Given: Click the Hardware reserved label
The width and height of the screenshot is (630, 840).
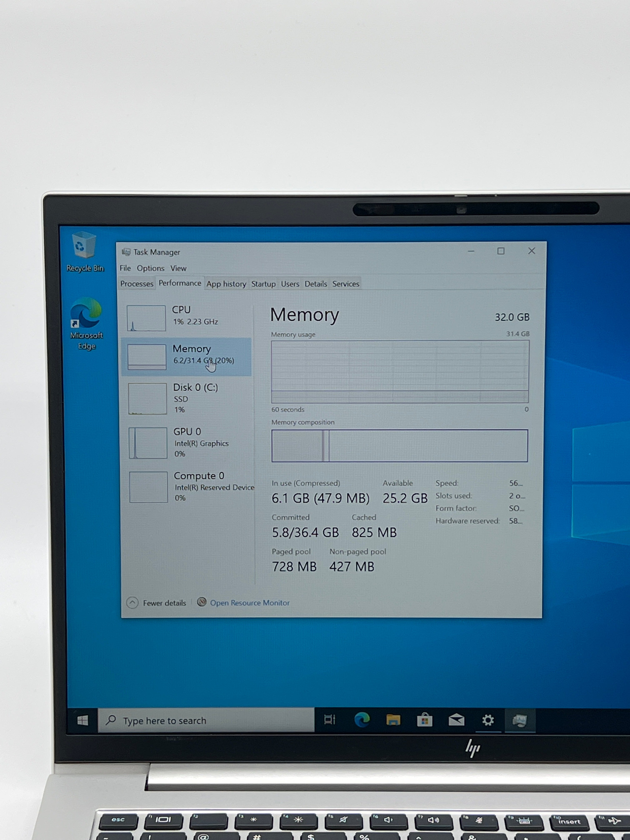Looking at the screenshot, I should [x=467, y=521].
